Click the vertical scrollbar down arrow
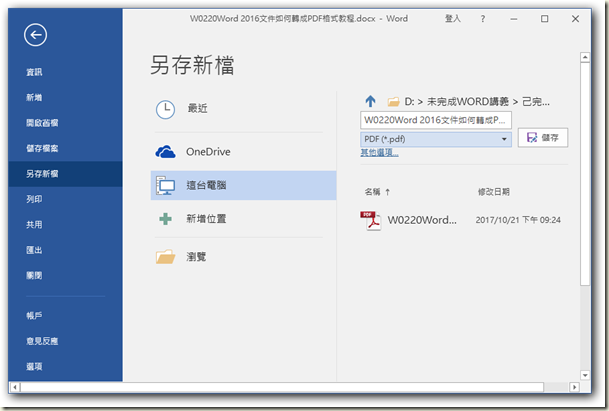The image size is (609, 411). (x=585, y=375)
